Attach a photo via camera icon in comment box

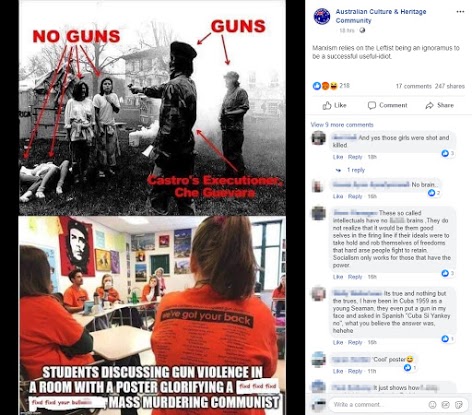coord(445,405)
